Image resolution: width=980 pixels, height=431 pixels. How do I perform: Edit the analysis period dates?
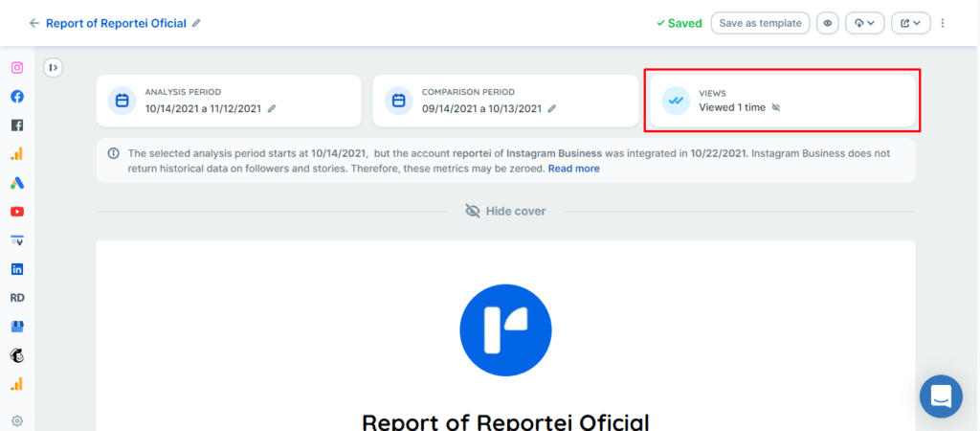tap(271, 108)
